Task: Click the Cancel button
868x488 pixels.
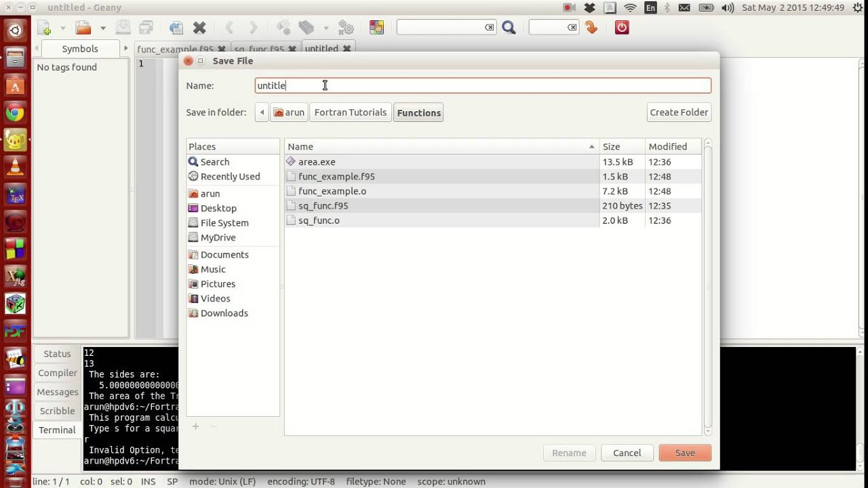Action: tap(627, 453)
